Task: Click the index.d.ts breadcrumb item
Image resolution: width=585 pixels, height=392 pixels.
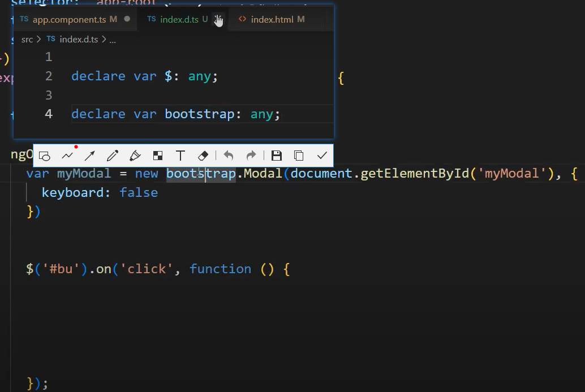Action: [x=78, y=39]
